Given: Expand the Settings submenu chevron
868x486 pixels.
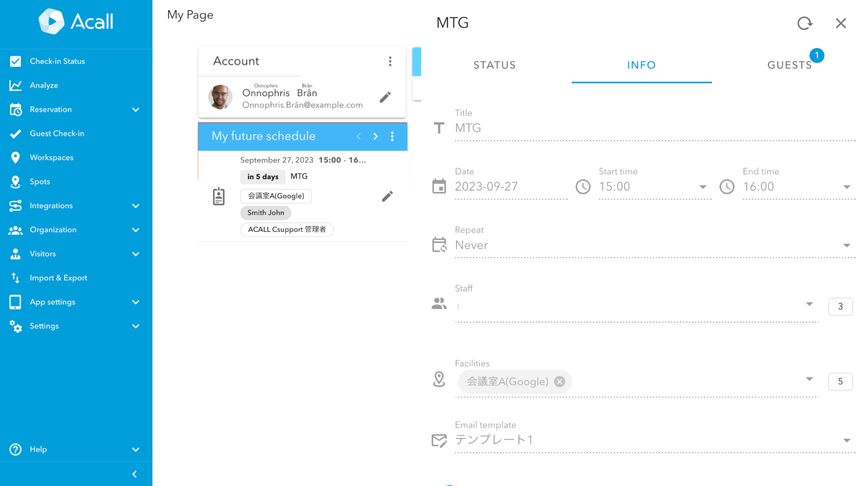Looking at the screenshot, I should tap(136, 326).
